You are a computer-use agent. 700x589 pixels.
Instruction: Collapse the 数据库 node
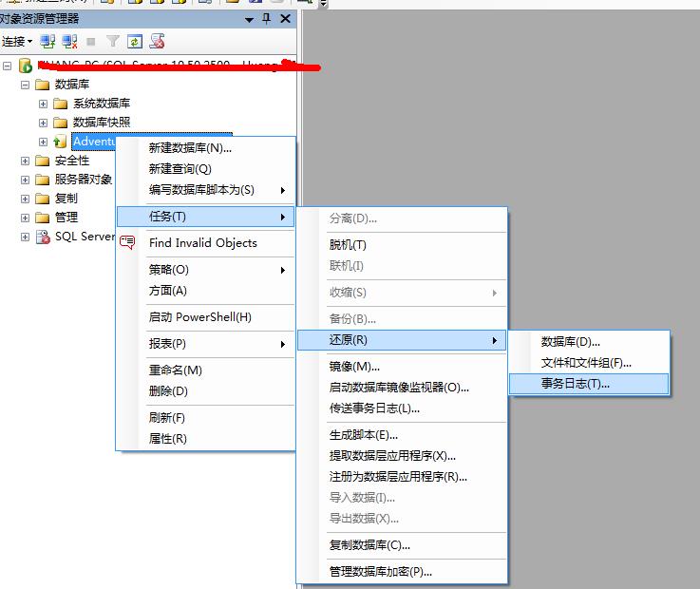point(25,85)
